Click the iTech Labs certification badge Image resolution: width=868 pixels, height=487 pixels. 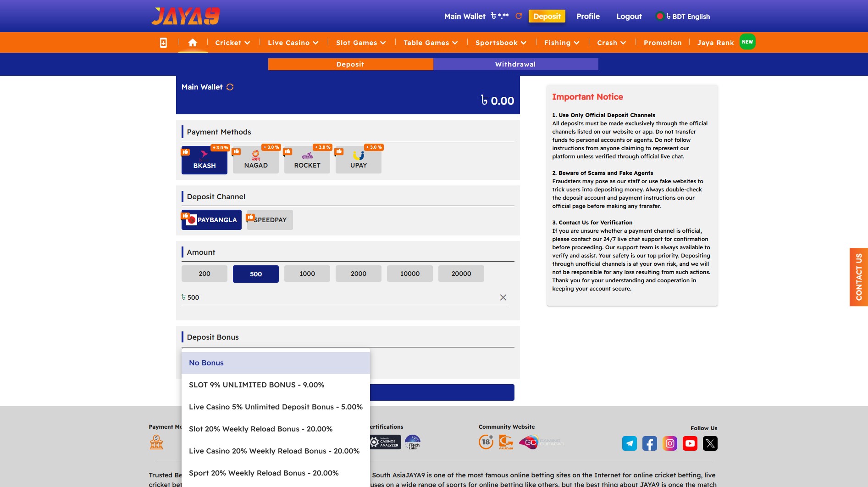(413, 442)
